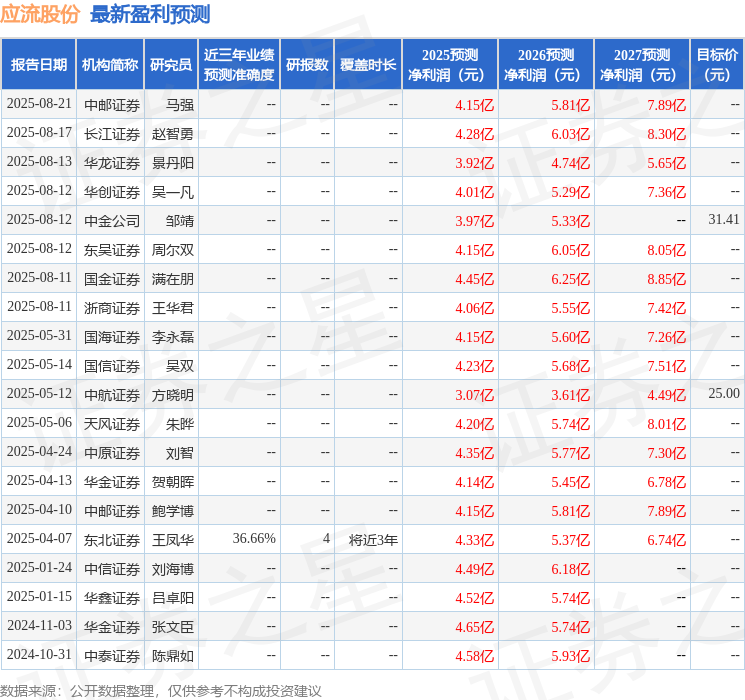Click researcher 刘智
The height and width of the screenshot is (700, 745).
(180, 453)
